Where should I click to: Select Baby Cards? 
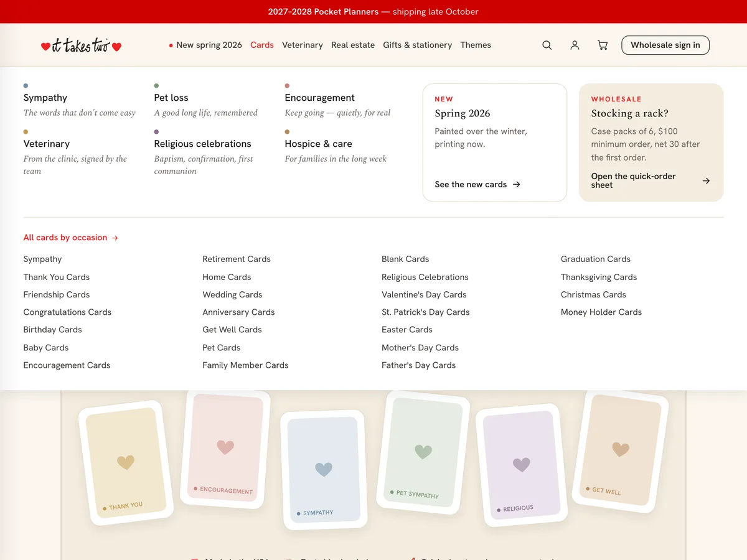point(46,347)
